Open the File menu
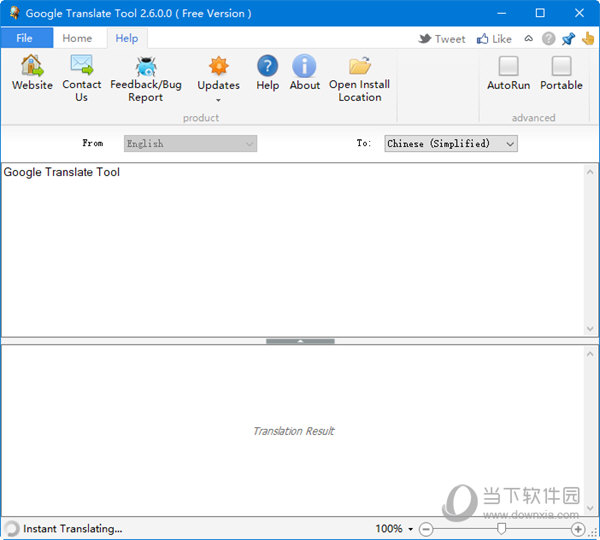Viewport: 600px width, 540px height. pos(27,38)
